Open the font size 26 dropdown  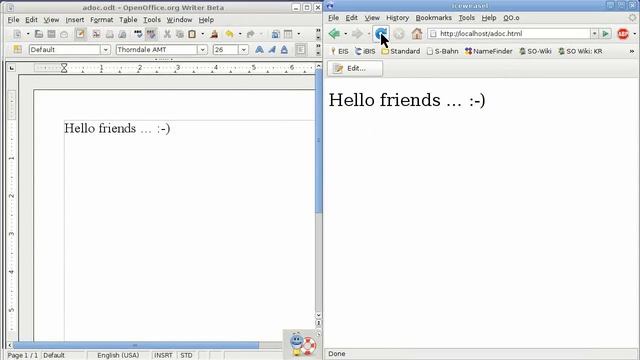243,50
